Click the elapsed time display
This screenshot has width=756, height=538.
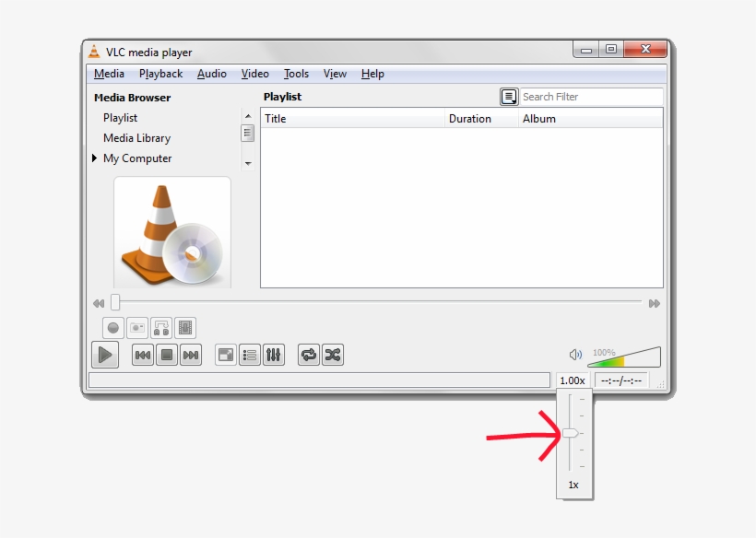(x=621, y=380)
